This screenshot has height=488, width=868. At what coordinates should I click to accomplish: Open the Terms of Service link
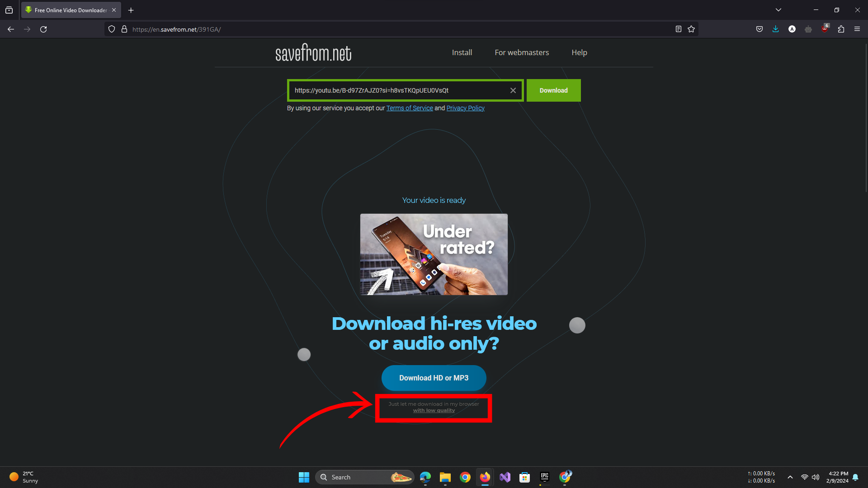coord(410,108)
